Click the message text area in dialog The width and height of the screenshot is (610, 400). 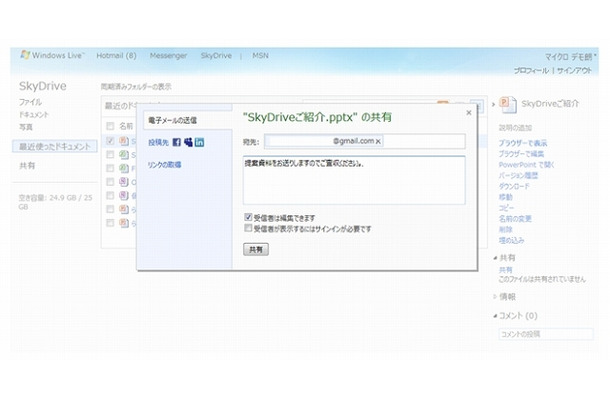tap(354, 180)
